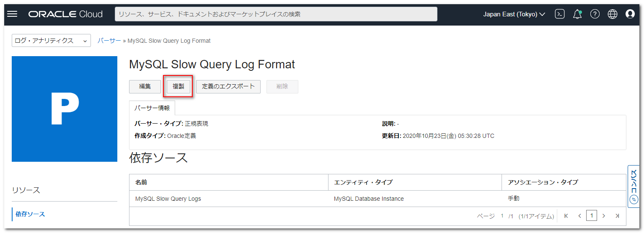Open the user profile avatar menu
The height and width of the screenshot is (233, 644).
click(x=630, y=14)
